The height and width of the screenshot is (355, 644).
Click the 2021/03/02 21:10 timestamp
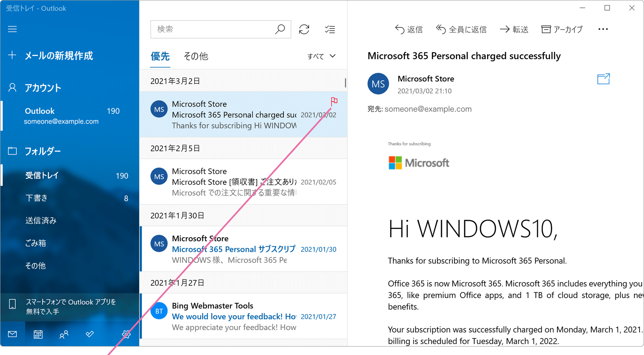pos(425,91)
